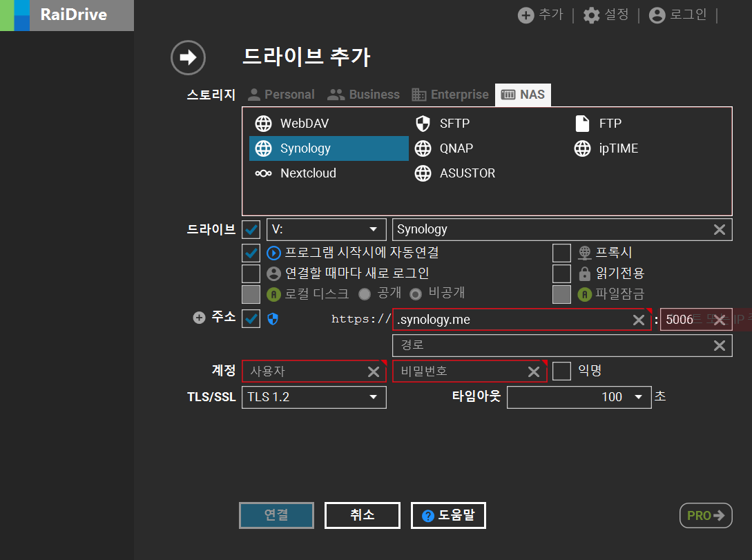
Task: Click the auto-connect play icon
Action: [x=273, y=253]
